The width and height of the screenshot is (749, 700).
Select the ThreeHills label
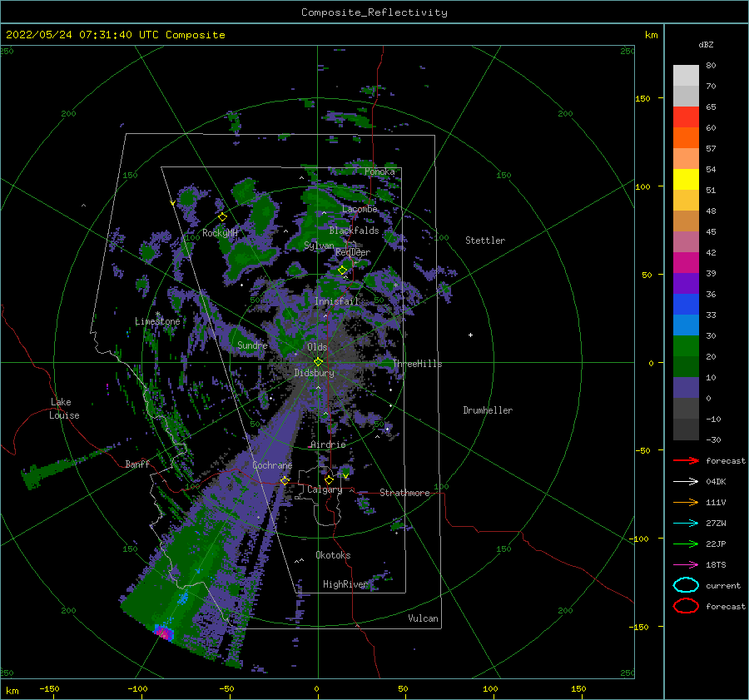(417, 364)
